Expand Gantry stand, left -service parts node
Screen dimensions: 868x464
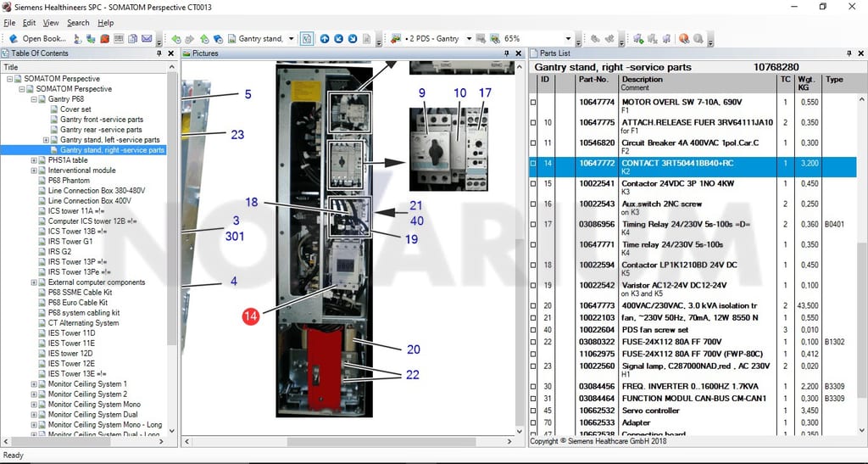click(x=46, y=140)
